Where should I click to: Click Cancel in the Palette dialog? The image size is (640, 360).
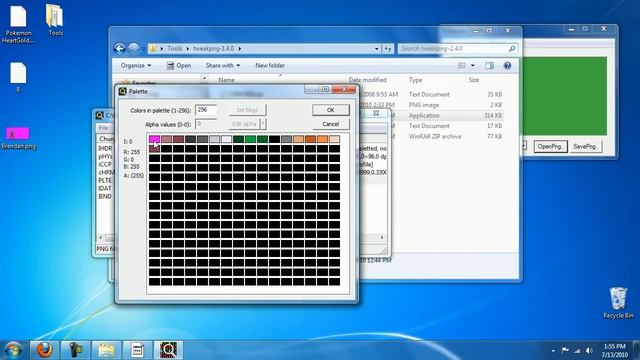(331, 124)
